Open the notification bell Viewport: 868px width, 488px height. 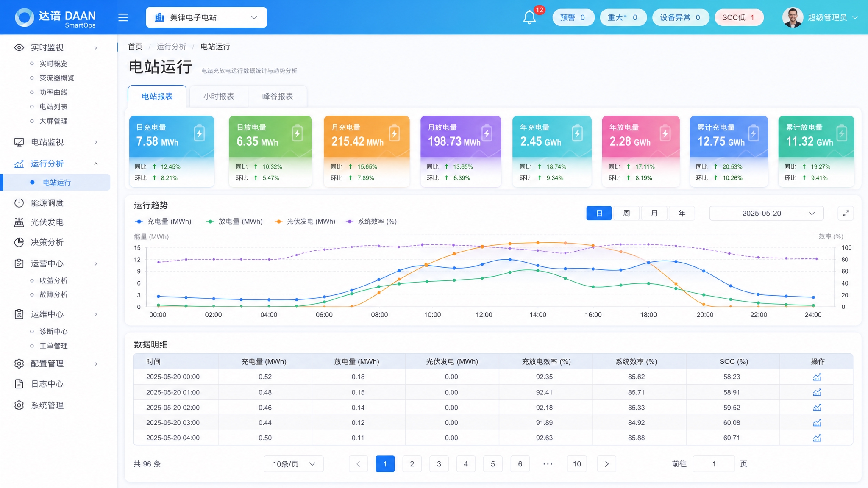point(529,17)
